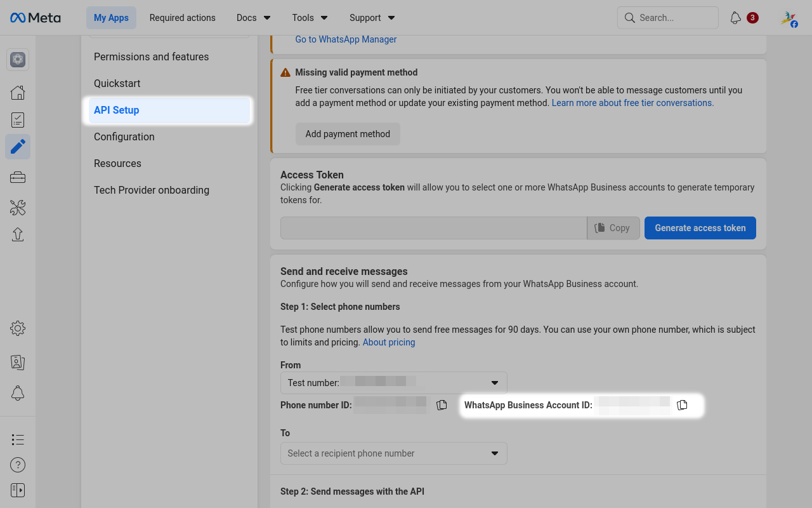Click the access token text field
Viewport: 812px width, 508px height.
(x=434, y=228)
